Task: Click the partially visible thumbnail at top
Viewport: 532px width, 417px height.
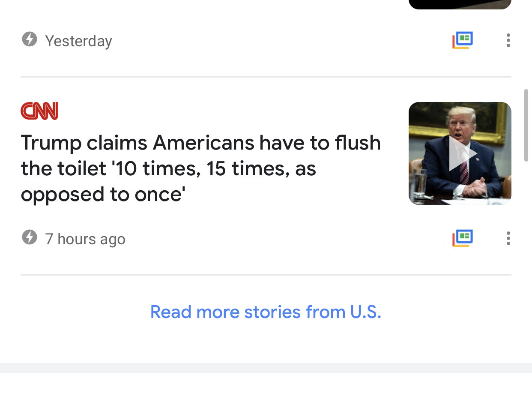Action: (460, 4)
